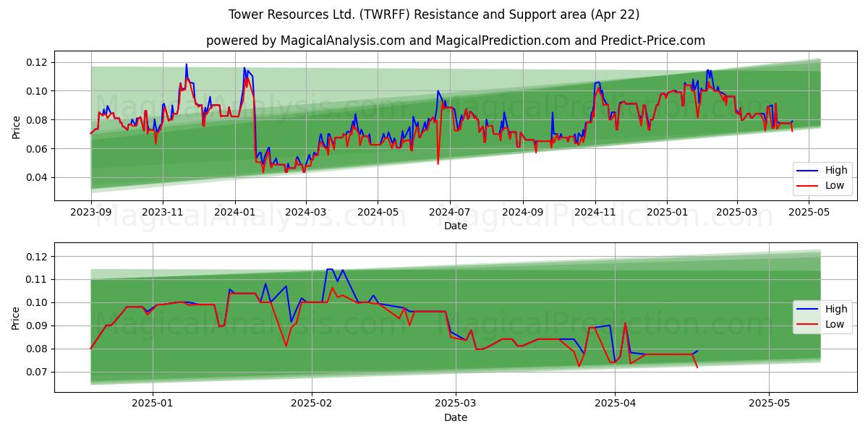Screen dimensions: 868x434
Task: Click the '0.07' y-axis tick of bottom chart
Action: (x=38, y=372)
